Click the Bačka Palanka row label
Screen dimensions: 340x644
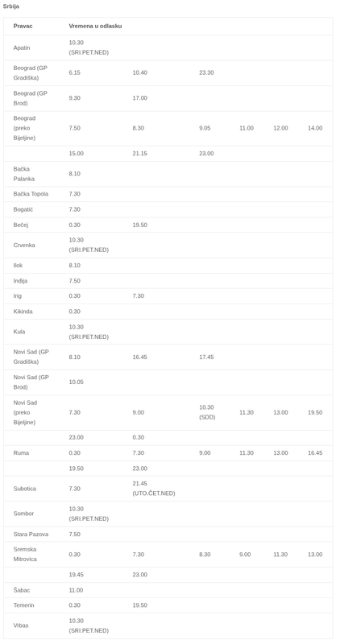tap(24, 174)
